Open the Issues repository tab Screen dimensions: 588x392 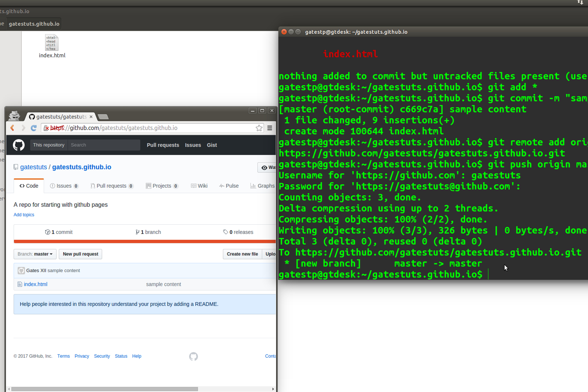pyautogui.click(x=64, y=186)
